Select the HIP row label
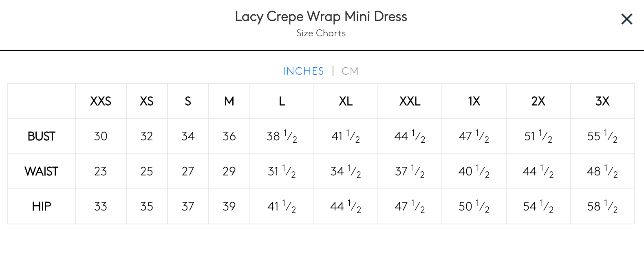Image resolution: width=644 pixels, height=257 pixels. click(42, 206)
